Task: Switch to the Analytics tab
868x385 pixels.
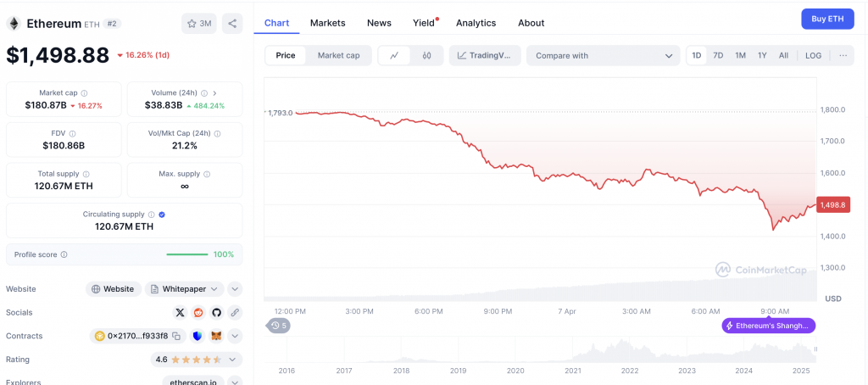Action: [476, 23]
